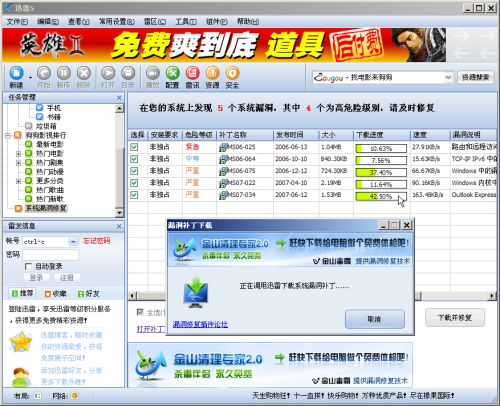Open the Gougou search dropdown
This screenshot has height=406, width=500.
448,78
